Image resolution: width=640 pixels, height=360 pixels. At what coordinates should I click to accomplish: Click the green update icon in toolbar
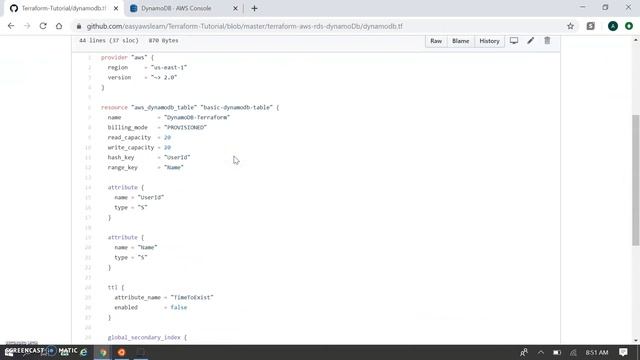629,26
